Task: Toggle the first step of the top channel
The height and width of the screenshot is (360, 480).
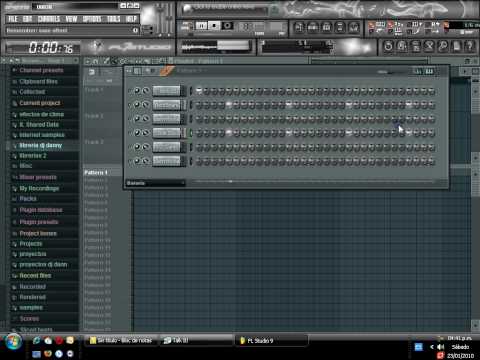Action: [199, 91]
